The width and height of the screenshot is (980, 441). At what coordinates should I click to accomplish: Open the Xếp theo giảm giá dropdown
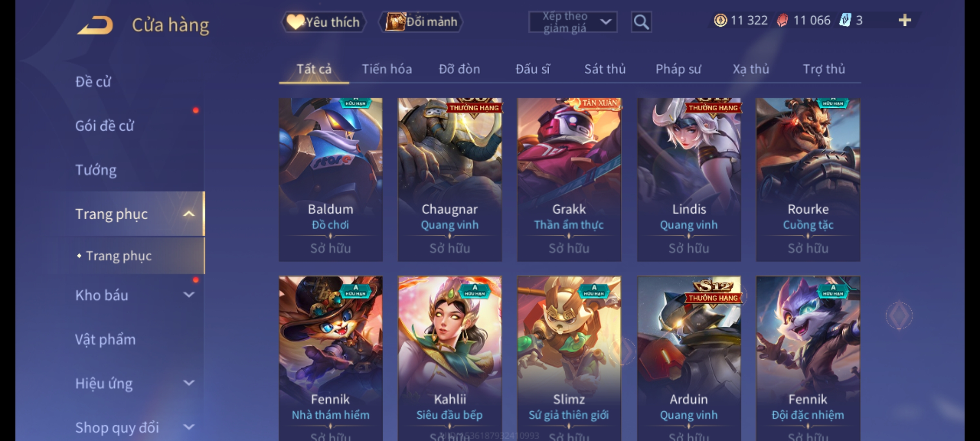click(x=572, y=22)
